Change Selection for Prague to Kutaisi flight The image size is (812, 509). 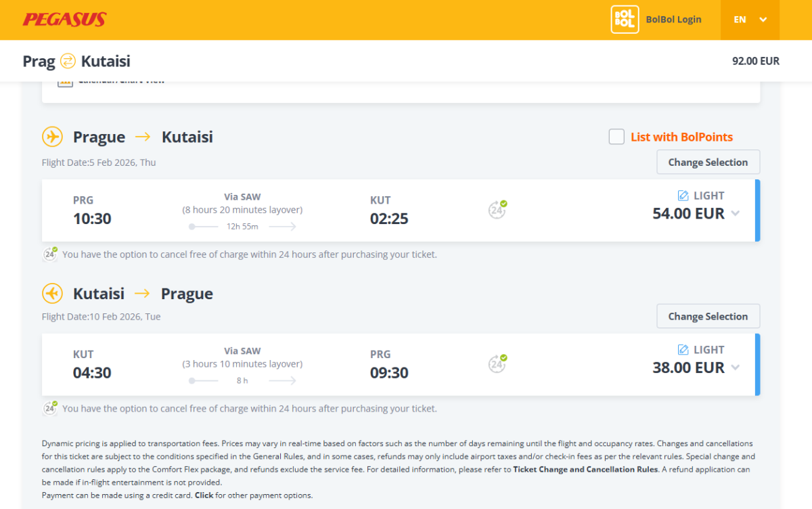coord(708,162)
